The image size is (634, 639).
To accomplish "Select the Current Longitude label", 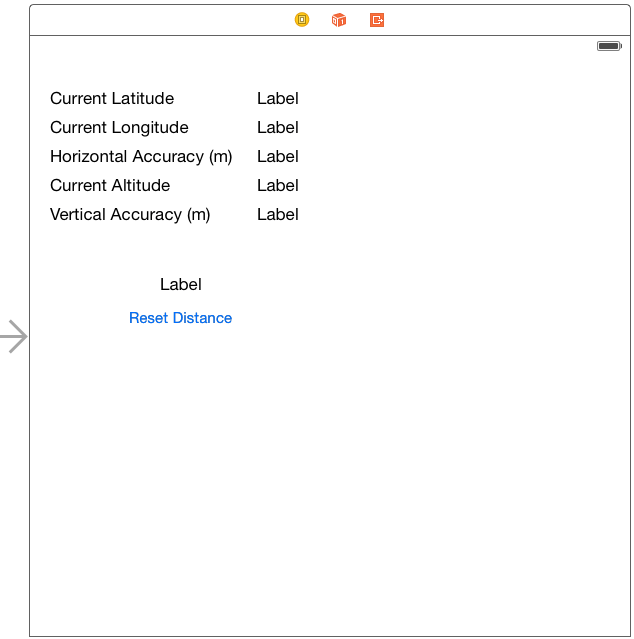I will click(119, 128).
